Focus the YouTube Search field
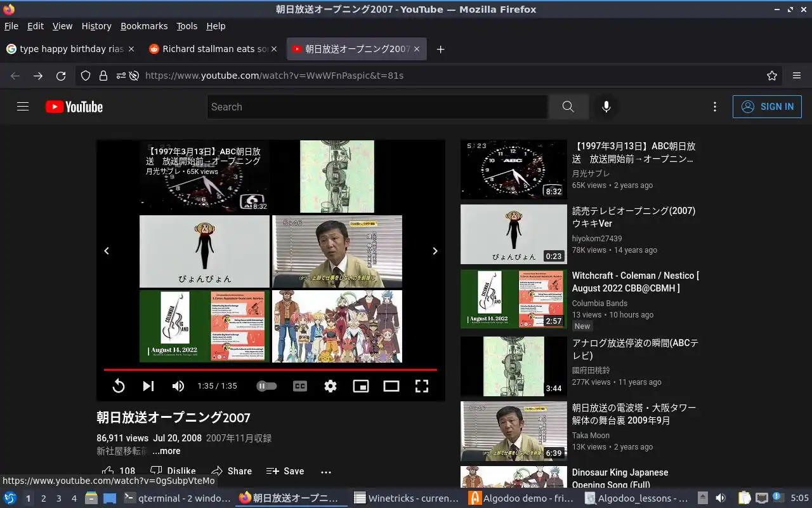Viewport: 812px width, 508px height. [377, 107]
